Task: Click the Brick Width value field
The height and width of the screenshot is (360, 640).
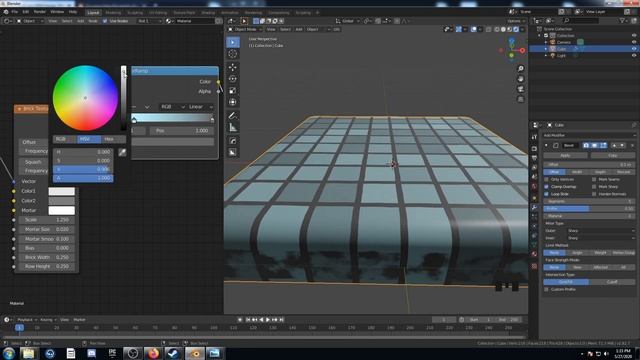Action: pyautogui.click(x=47, y=257)
